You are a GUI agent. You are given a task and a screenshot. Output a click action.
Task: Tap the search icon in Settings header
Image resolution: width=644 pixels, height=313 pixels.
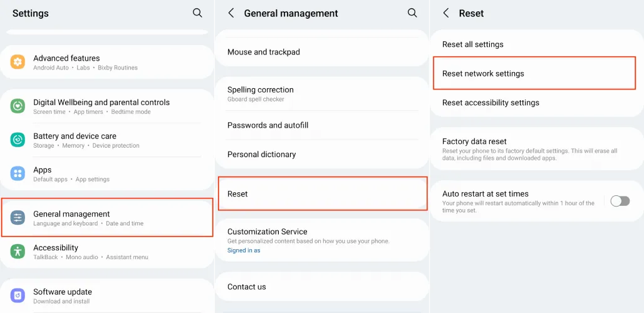[x=197, y=13]
